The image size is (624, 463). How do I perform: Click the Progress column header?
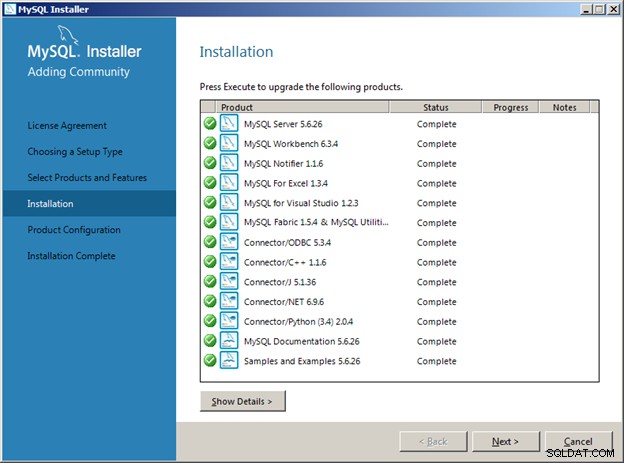point(511,107)
